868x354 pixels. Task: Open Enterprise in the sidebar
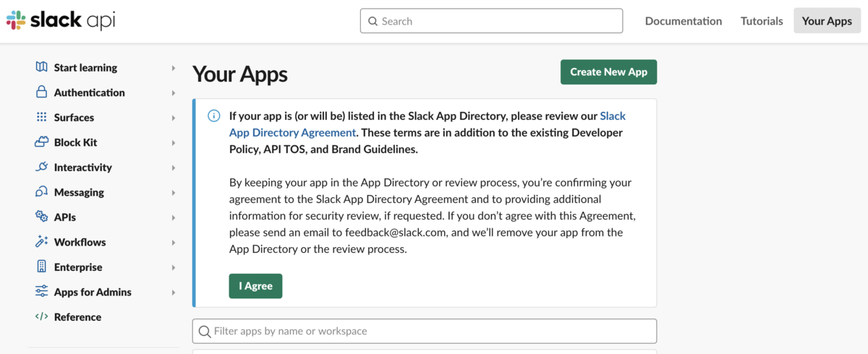(78, 267)
